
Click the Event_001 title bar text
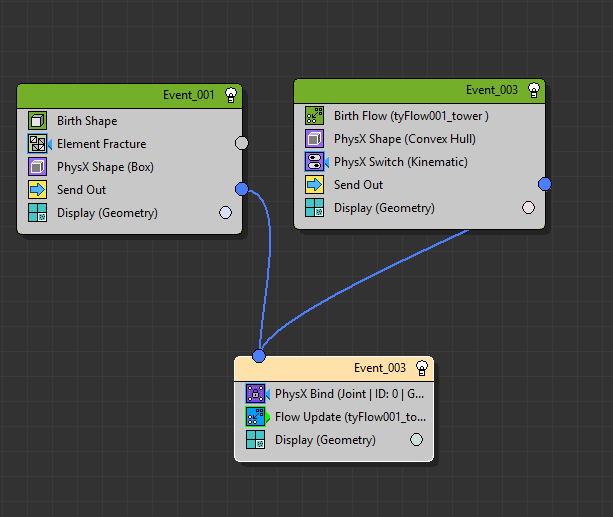189,95
